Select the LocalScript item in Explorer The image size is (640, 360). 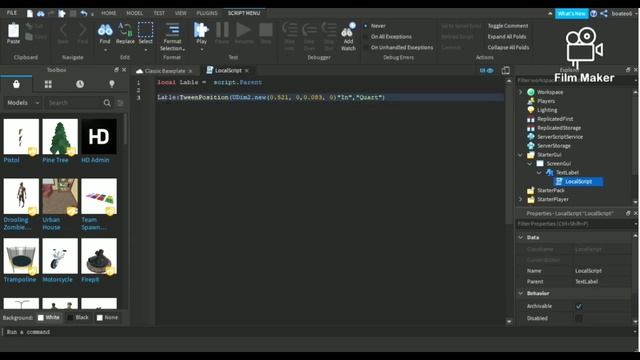(578, 182)
